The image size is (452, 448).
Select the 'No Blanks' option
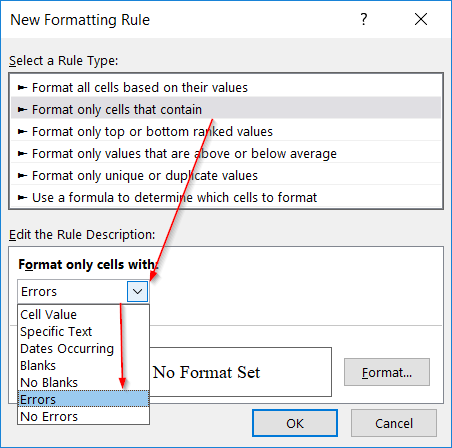click(x=83, y=382)
